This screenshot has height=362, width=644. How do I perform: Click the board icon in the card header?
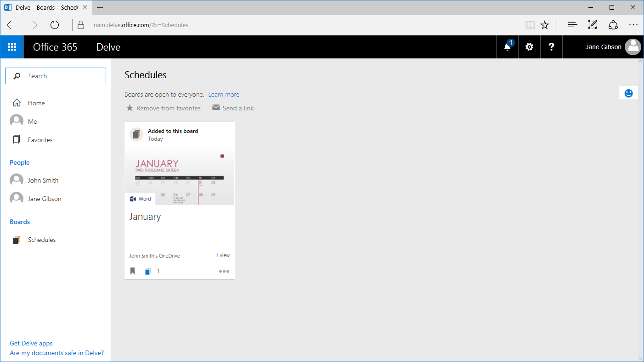tap(136, 134)
